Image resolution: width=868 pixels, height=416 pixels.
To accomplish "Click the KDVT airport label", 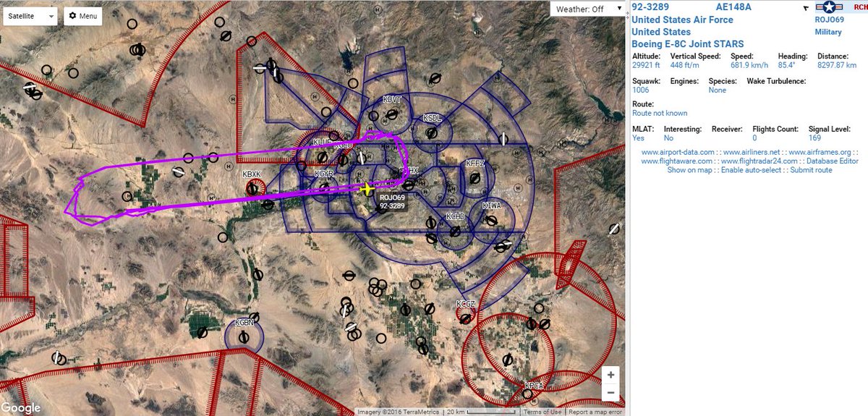I will point(392,99).
